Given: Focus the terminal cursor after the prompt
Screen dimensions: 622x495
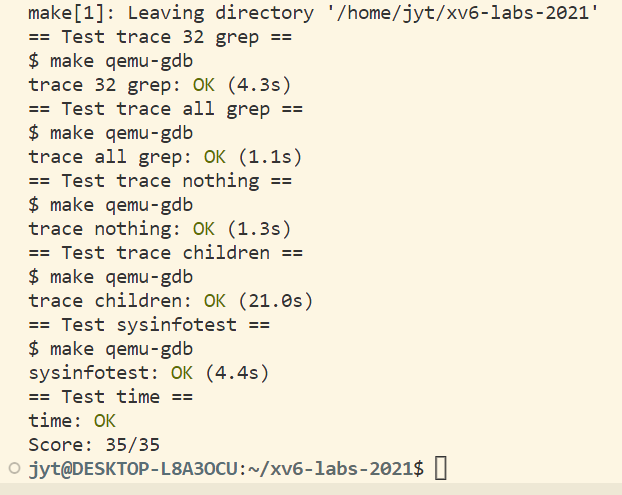Looking at the screenshot, I should point(441,469).
